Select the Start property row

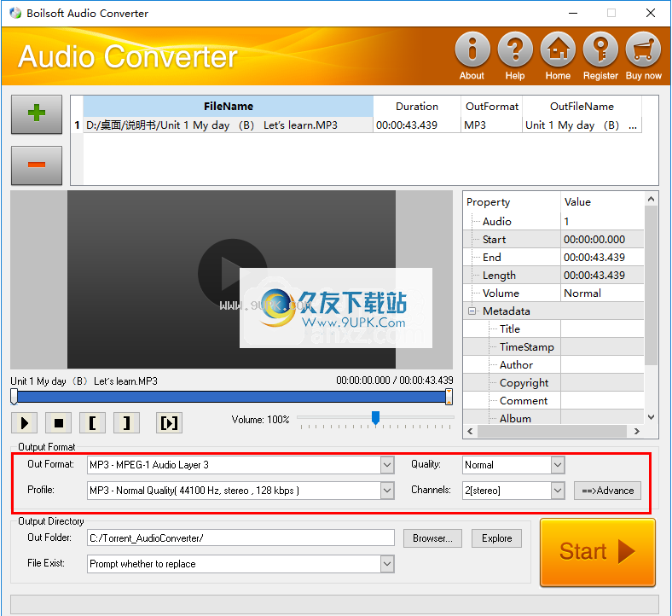(x=553, y=239)
